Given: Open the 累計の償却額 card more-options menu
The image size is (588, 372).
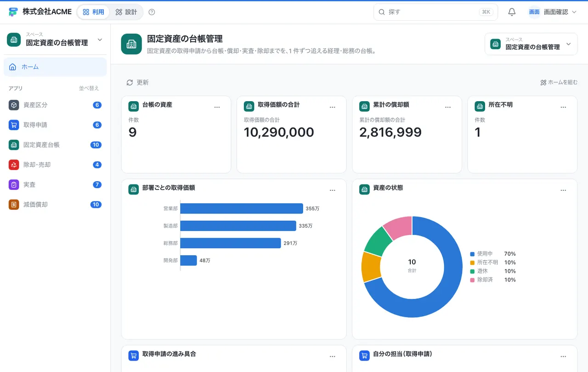Looking at the screenshot, I should click(448, 107).
